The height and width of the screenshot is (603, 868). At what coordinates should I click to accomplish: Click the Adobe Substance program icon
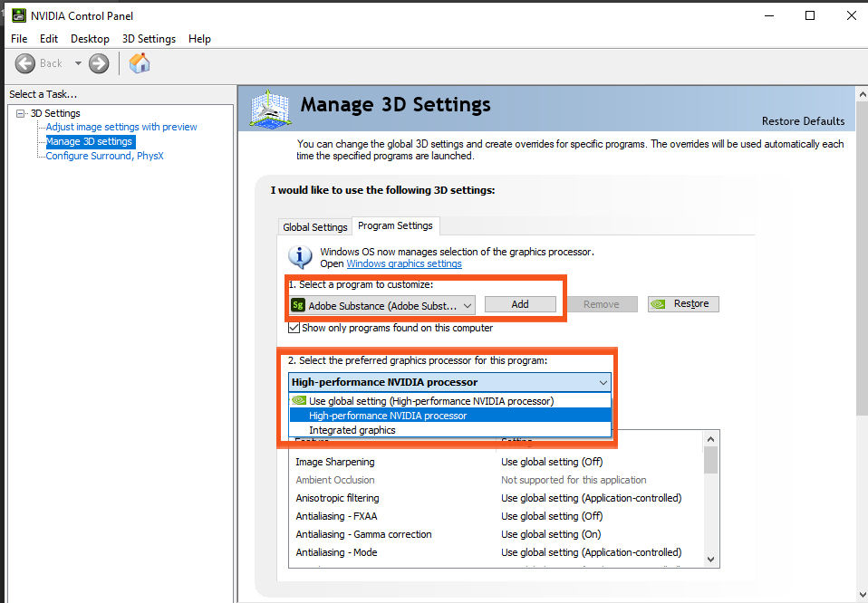(x=298, y=305)
